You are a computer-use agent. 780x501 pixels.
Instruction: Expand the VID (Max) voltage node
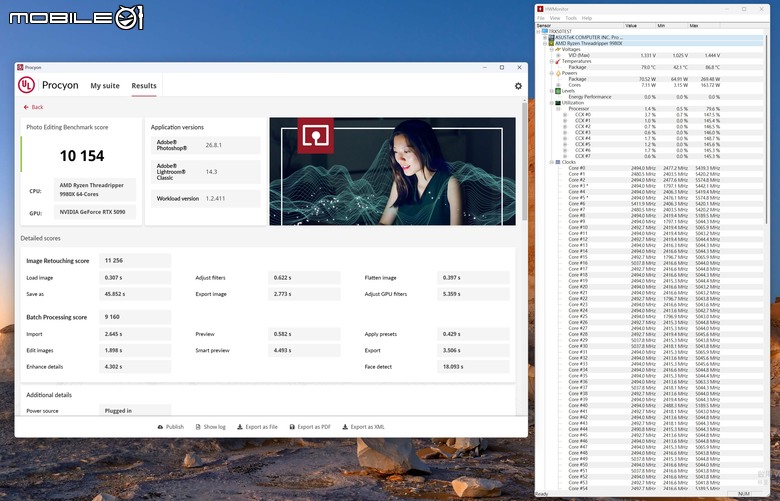[558, 55]
